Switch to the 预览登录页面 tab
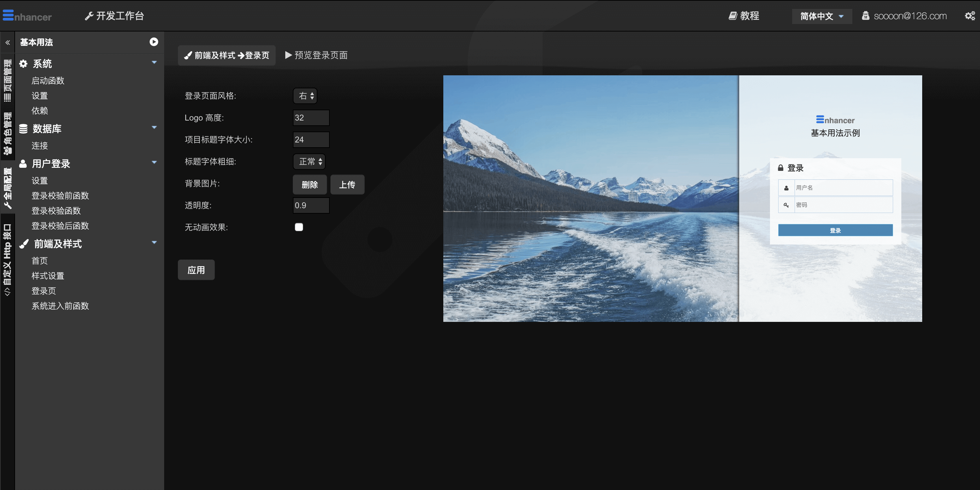 [316, 55]
